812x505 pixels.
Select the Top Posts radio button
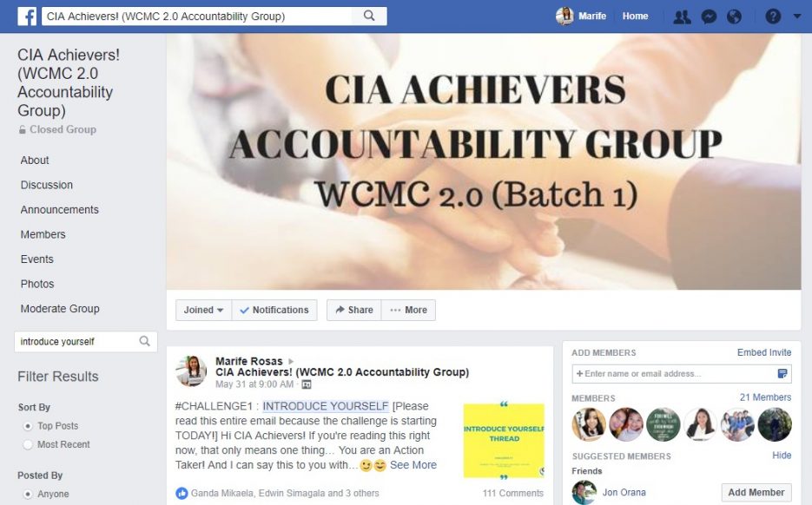tap(28, 426)
